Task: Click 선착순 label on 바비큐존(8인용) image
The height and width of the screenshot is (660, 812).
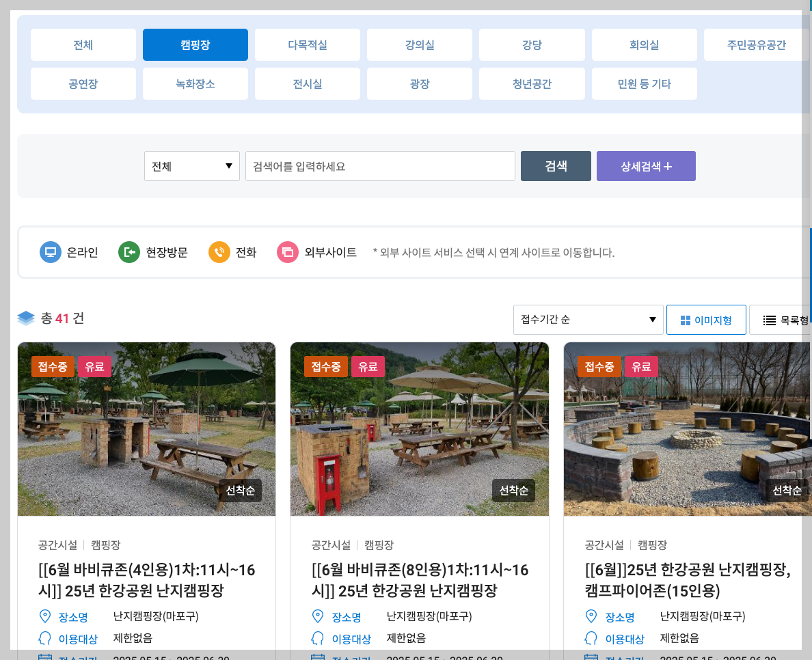Action: pos(514,490)
